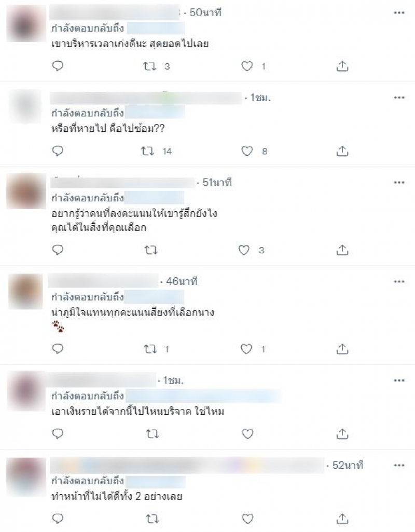This screenshot has width=415, height=532.
Task: Retweet the tweet with 3 retweets
Action: point(149,66)
